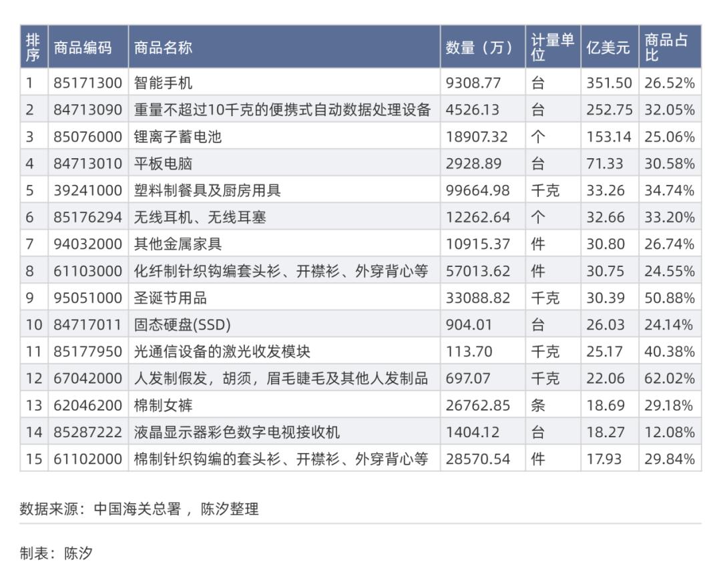Screen dimensions: 721x588
Task: Select the 亿美元 column header
Action: click(608, 46)
